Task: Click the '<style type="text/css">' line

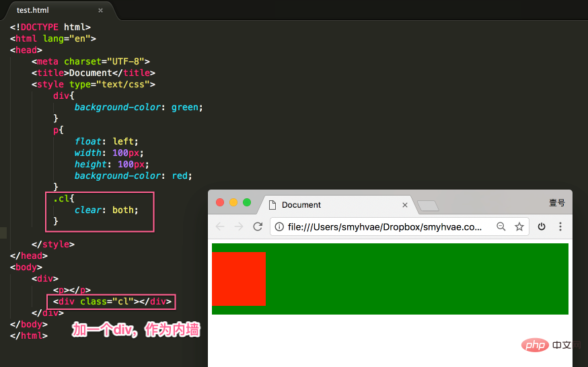Action: (x=94, y=84)
